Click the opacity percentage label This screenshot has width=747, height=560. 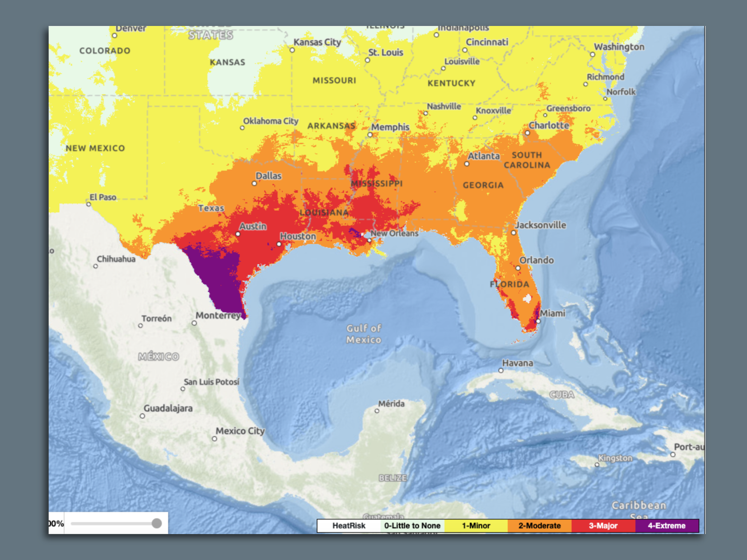(56, 524)
